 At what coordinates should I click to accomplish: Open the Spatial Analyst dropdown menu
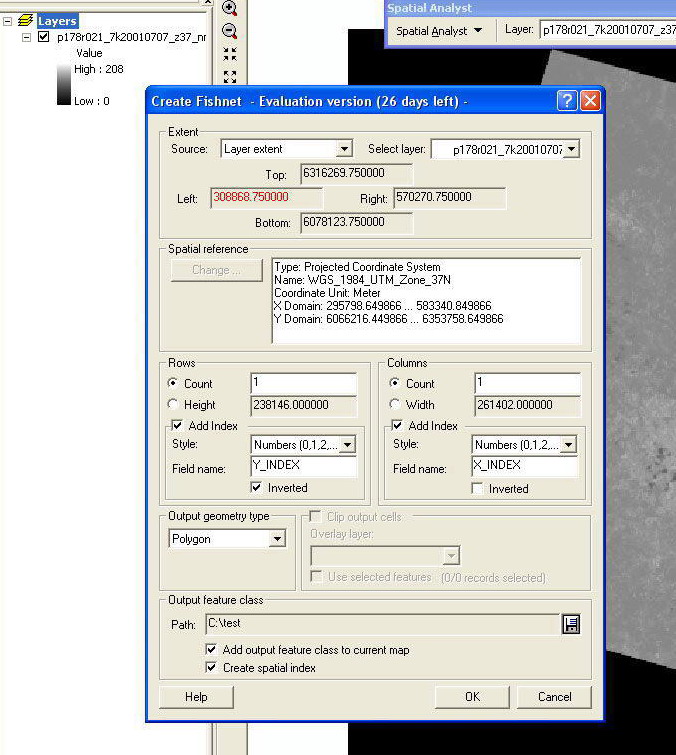(x=439, y=31)
